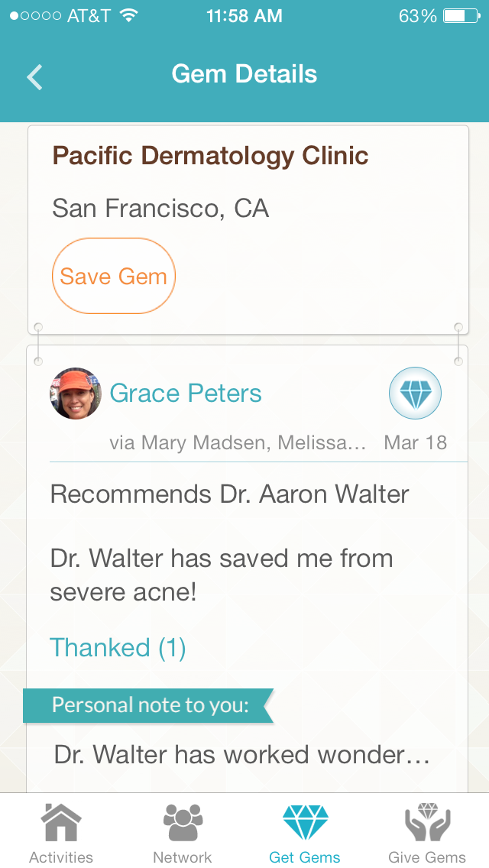Tap the Thanked (1) link
The image size is (489, 868).
(x=118, y=648)
